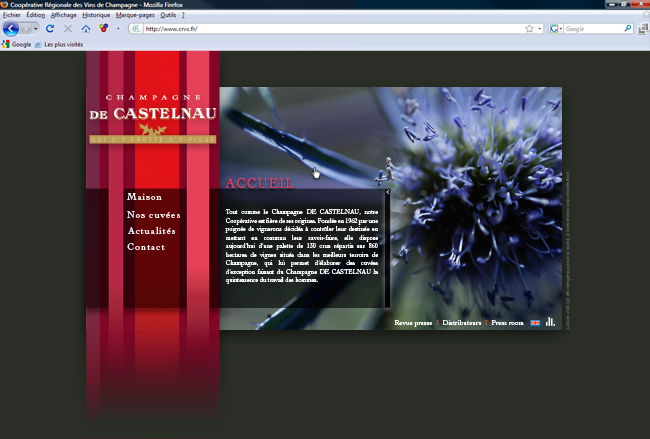Click the tabs overview icon at toolbar end
The image size is (650, 439).
click(643, 28)
